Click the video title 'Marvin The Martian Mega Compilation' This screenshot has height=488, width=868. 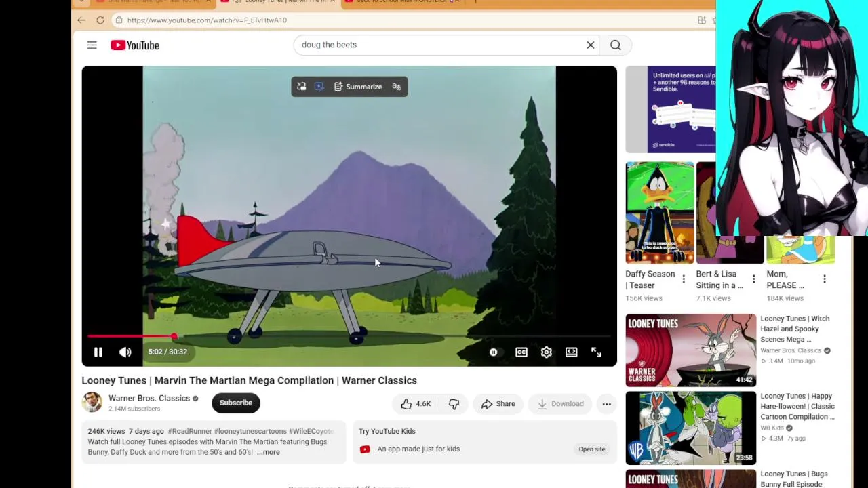[250, 380]
